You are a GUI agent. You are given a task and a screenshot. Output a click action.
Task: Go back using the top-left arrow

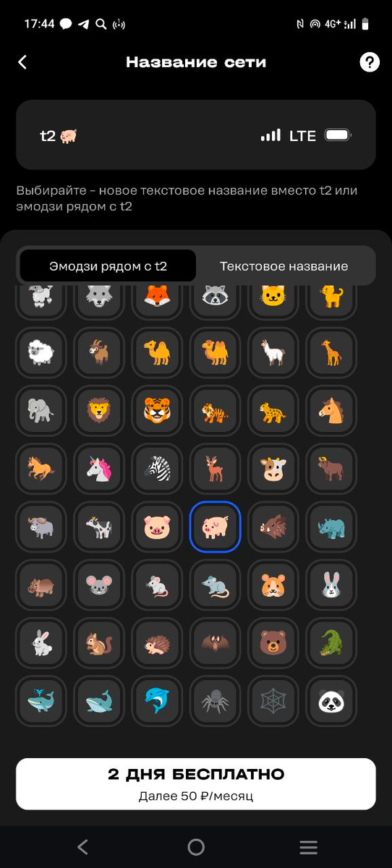(22, 62)
